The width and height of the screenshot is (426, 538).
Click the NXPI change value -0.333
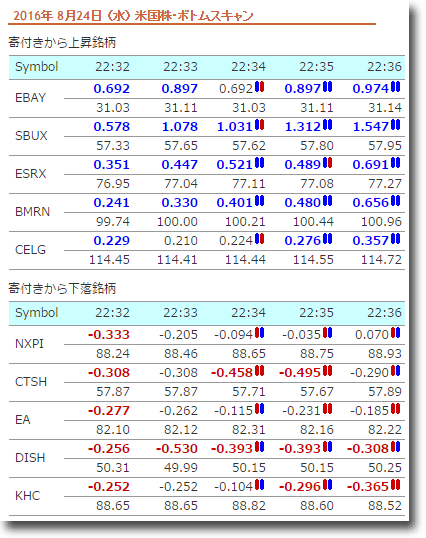coord(109,335)
